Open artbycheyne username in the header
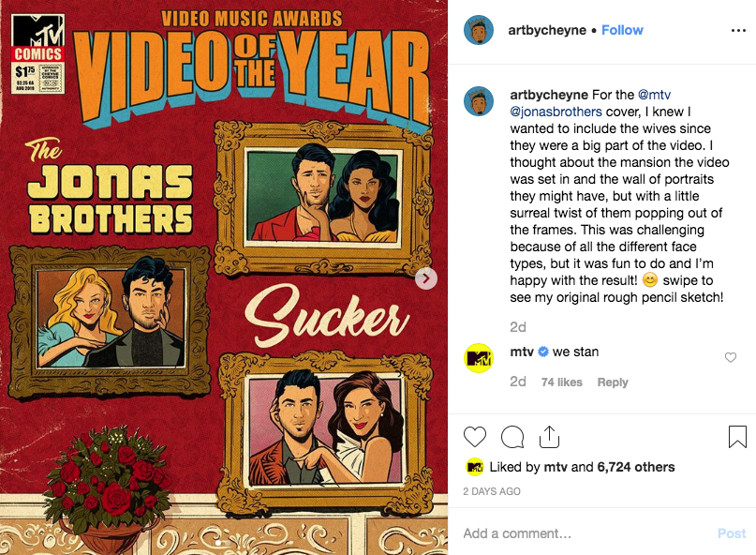 547,30
